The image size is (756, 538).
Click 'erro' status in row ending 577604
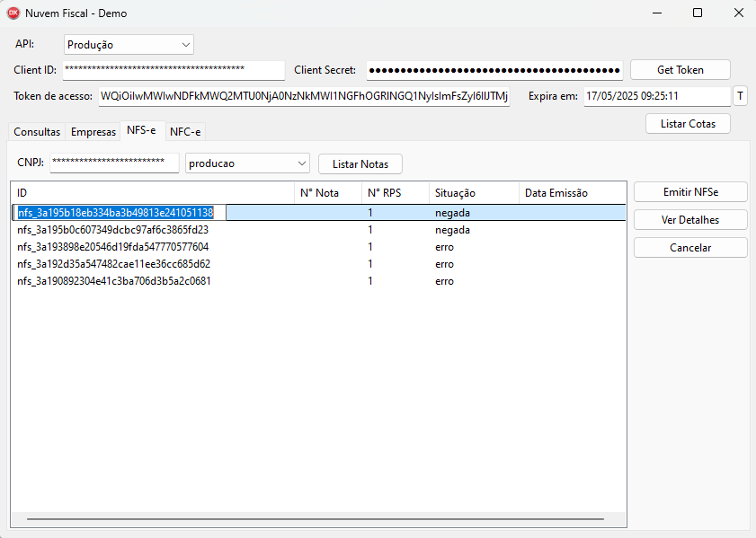(x=444, y=247)
